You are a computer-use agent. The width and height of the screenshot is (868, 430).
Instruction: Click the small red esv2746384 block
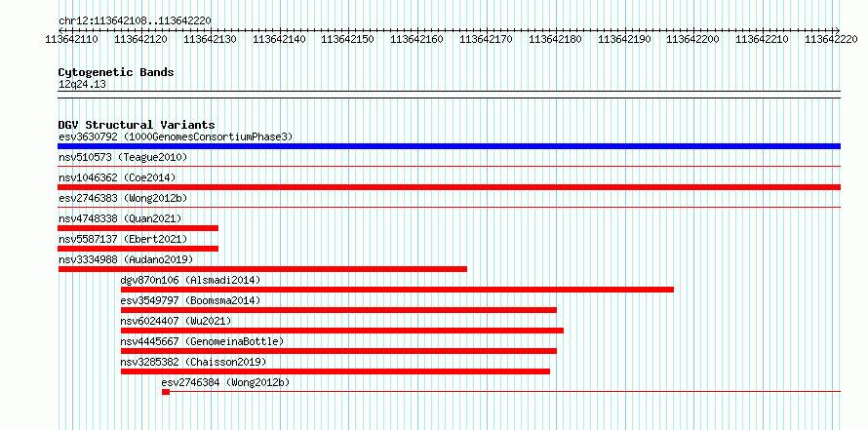coord(166,392)
